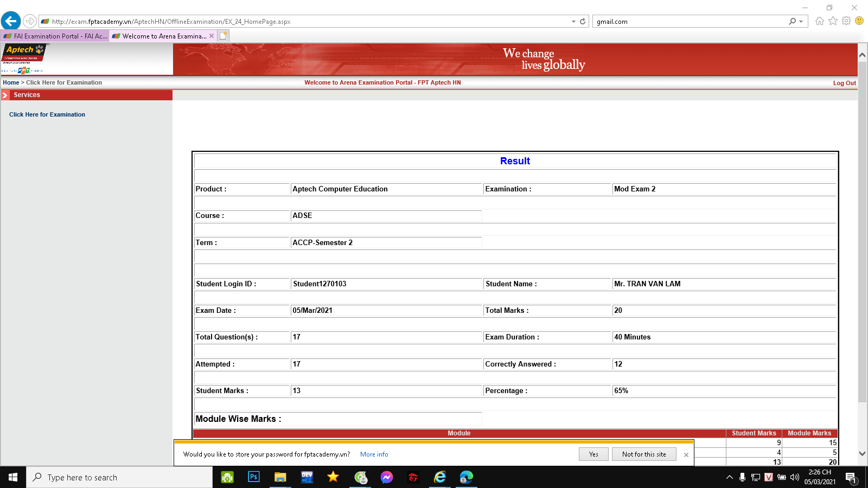Image resolution: width=868 pixels, height=488 pixels.
Task: Choose Not for this site button
Action: (644, 454)
